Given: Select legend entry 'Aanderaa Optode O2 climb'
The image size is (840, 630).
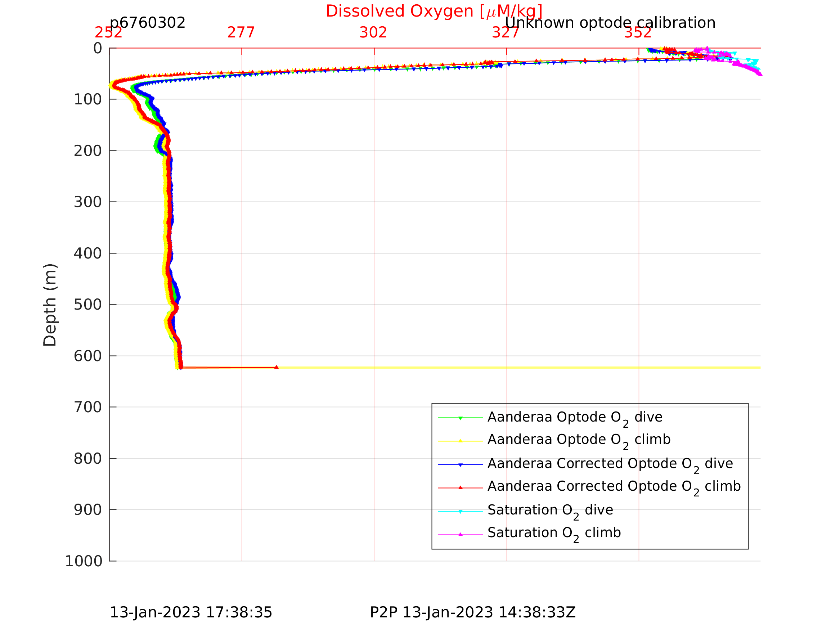Looking at the screenshot, I should (x=579, y=441).
